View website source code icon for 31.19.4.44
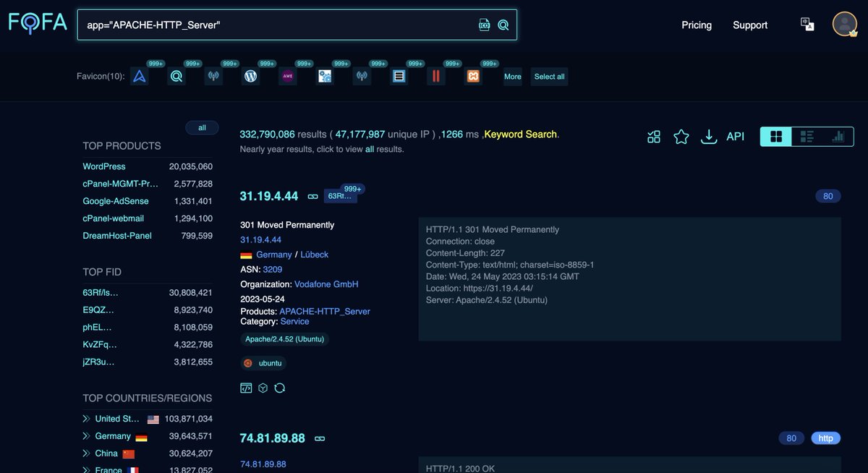This screenshot has width=868, height=473. 246,388
